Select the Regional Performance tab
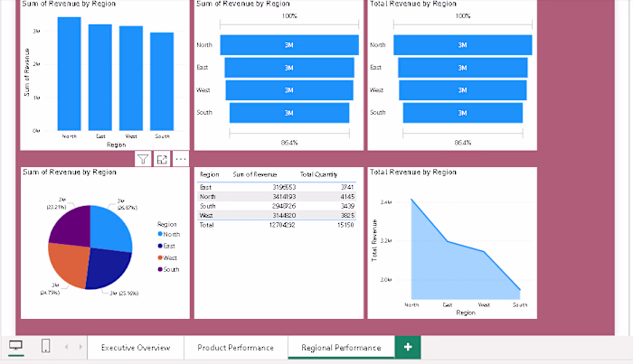The height and width of the screenshot is (364, 633). point(341,348)
